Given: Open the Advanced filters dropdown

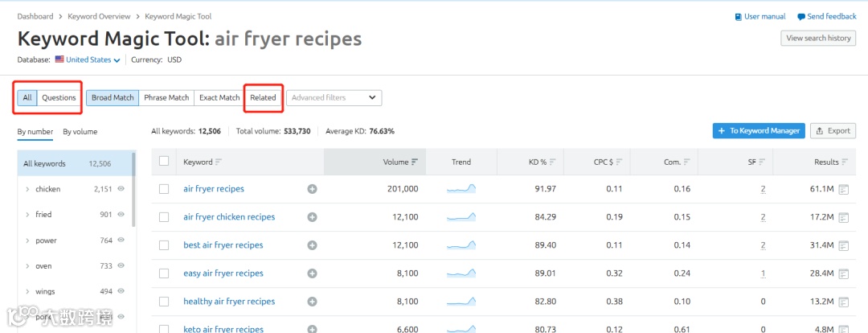Looking at the screenshot, I should [x=334, y=97].
